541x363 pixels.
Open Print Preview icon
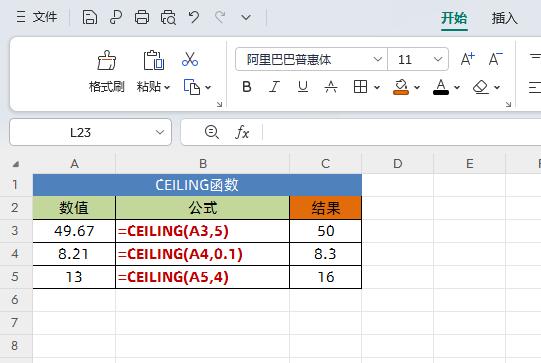[x=168, y=17]
